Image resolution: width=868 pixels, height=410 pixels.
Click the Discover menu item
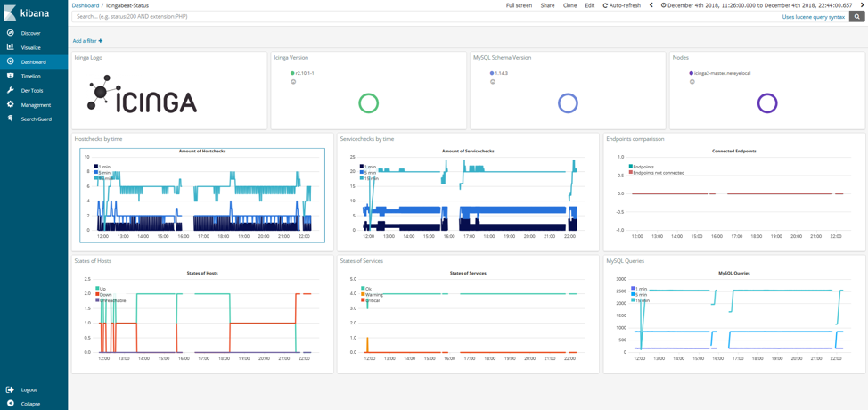tap(30, 33)
